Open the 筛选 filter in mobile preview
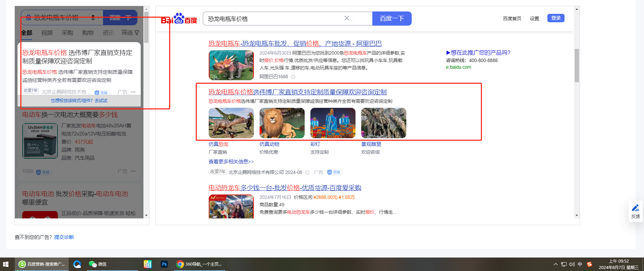This screenshot has width=644, height=271. 130,33
